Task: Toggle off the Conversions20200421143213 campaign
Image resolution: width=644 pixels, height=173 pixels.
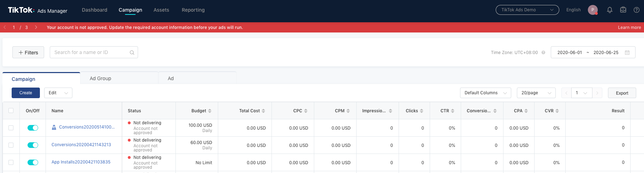Action: [33, 145]
